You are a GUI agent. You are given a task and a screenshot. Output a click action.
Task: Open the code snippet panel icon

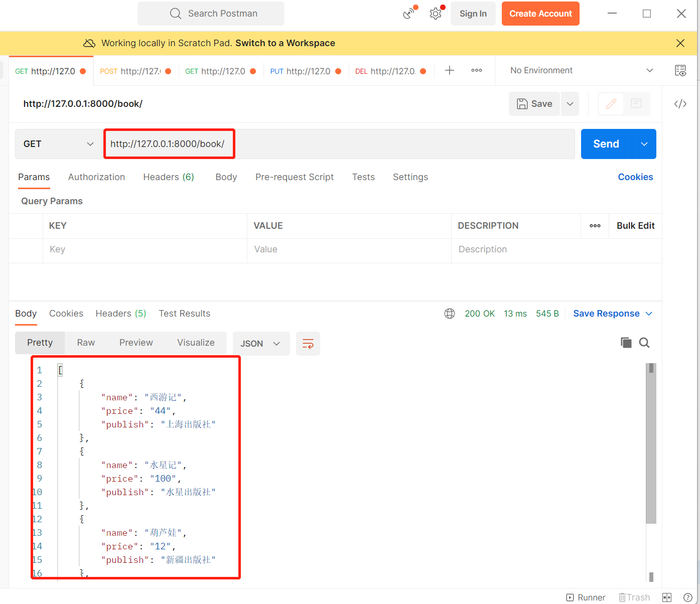click(x=680, y=104)
